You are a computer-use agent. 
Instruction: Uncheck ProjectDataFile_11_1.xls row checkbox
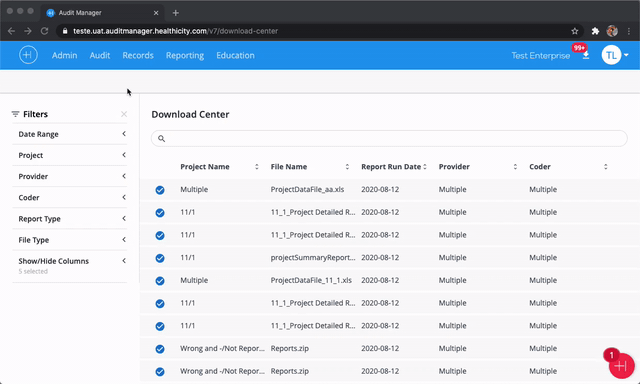(x=160, y=281)
